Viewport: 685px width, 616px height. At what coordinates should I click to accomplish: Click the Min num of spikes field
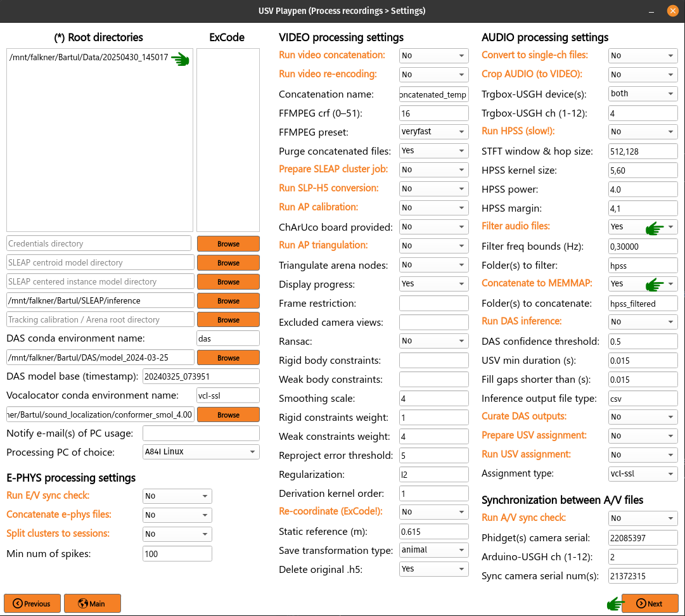(x=177, y=554)
